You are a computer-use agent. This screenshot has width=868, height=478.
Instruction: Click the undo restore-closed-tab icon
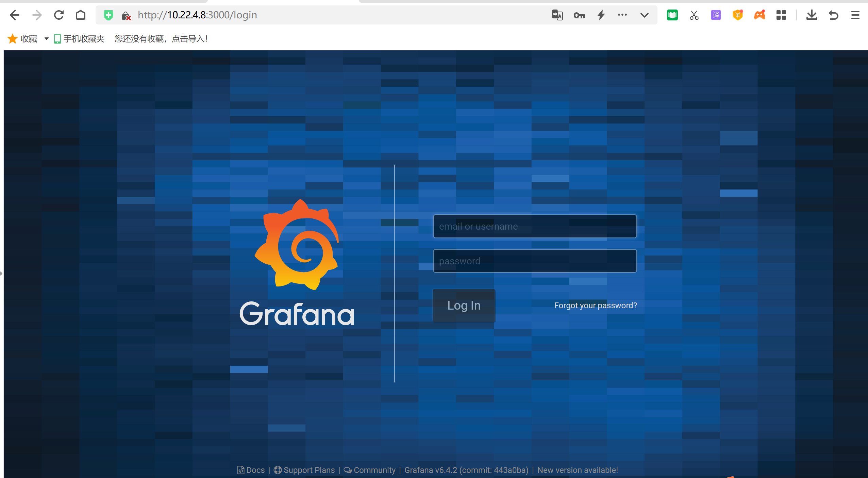(834, 15)
